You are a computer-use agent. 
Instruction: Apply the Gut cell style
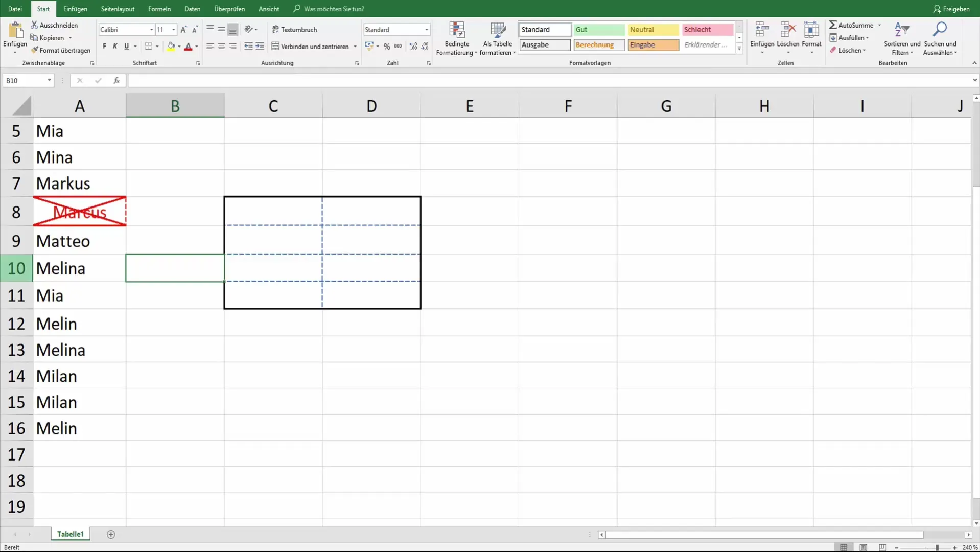pyautogui.click(x=599, y=30)
